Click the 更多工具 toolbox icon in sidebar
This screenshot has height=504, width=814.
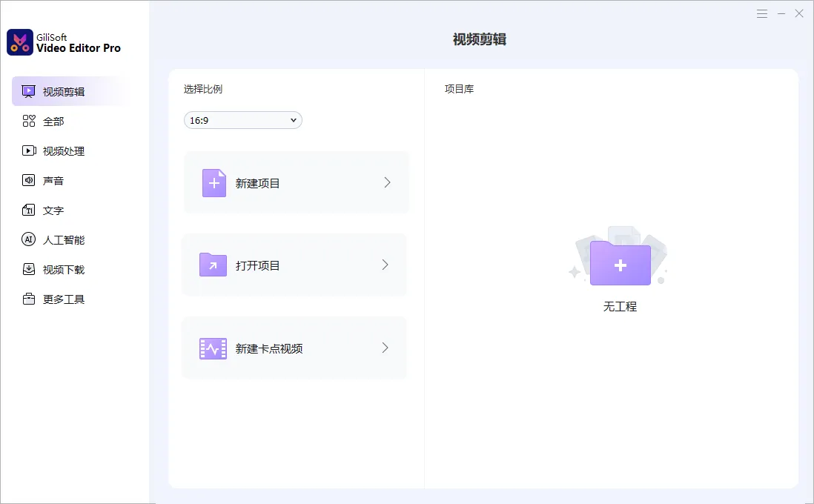pyautogui.click(x=29, y=299)
